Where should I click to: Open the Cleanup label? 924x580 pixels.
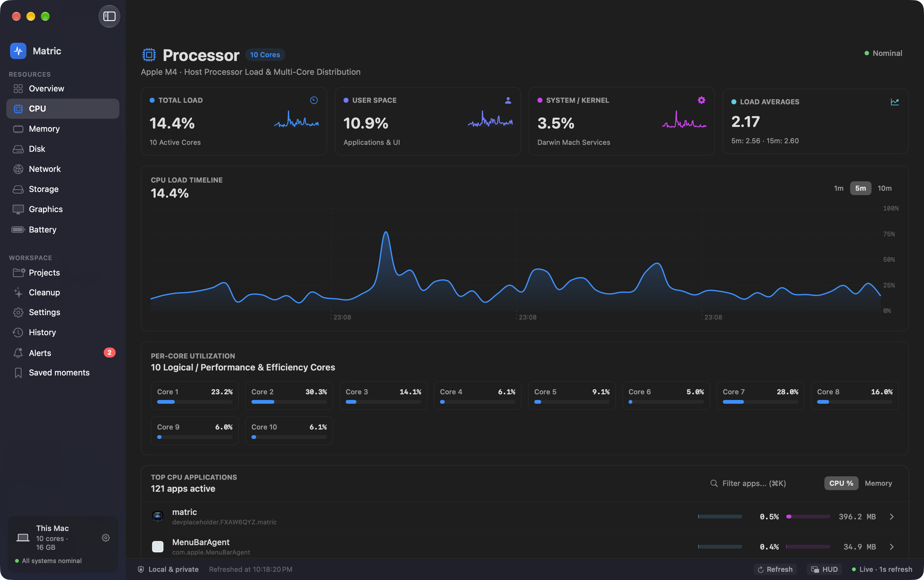[44, 292]
